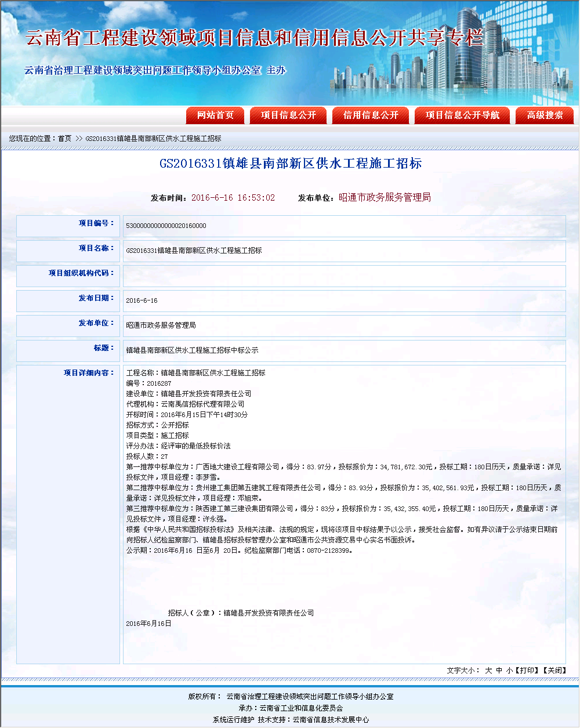Click the line 评分办法：经评审的最低投标价法
Viewport: 580px width, 728px height.
(x=178, y=446)
